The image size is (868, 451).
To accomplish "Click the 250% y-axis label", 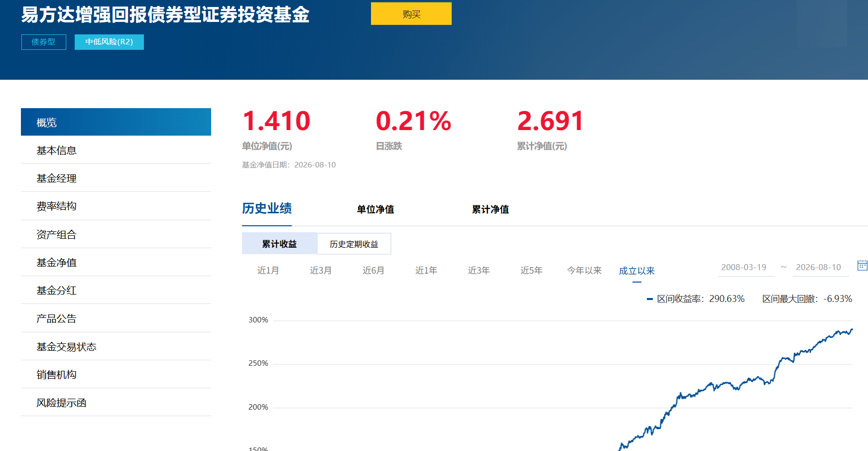I will point(258,363).
